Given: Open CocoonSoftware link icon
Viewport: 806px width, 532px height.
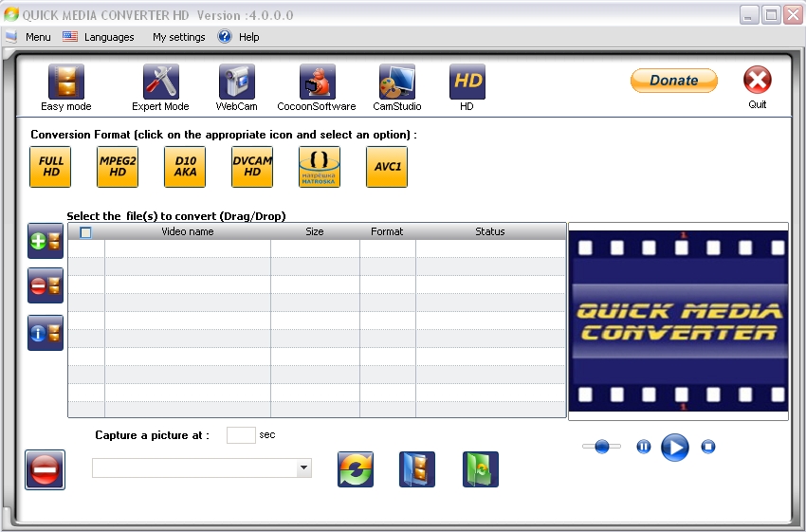Looking at the screenshot, I should click(x=317, y=82).
